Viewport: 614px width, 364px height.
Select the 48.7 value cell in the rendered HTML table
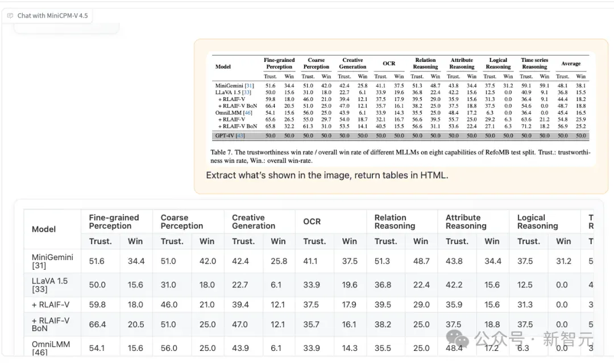421,261
